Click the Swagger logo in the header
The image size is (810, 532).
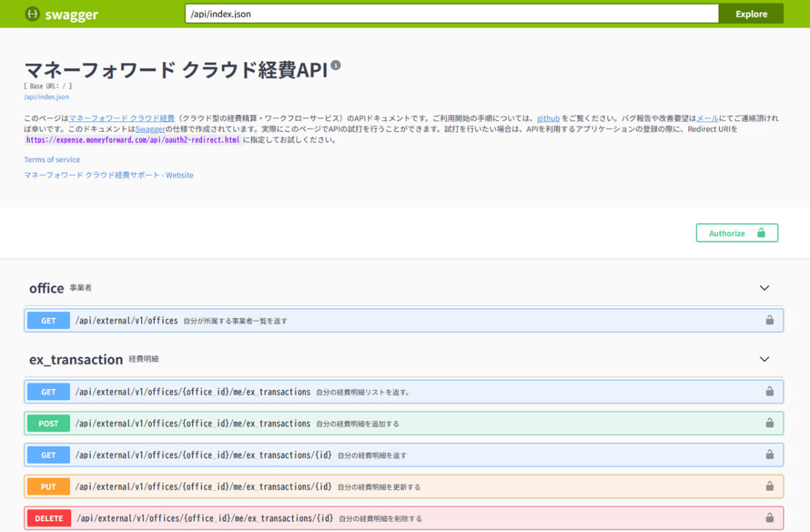(61, 14)
